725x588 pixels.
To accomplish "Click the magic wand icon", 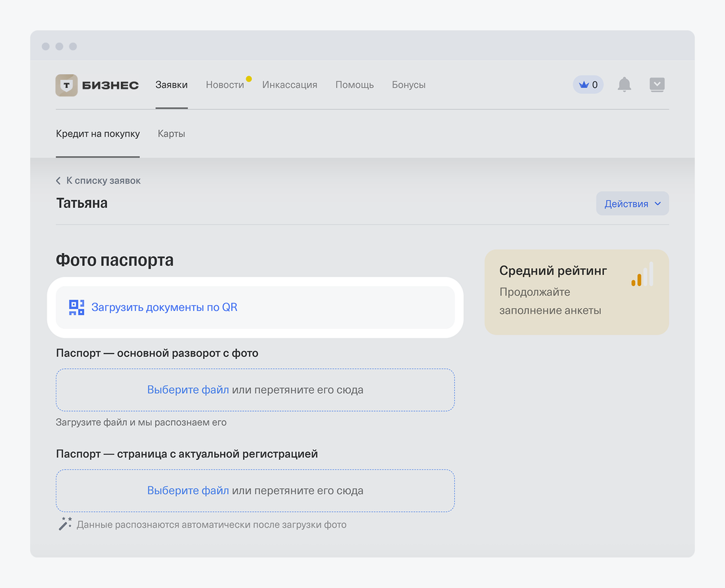I will (x=65, y=524).
